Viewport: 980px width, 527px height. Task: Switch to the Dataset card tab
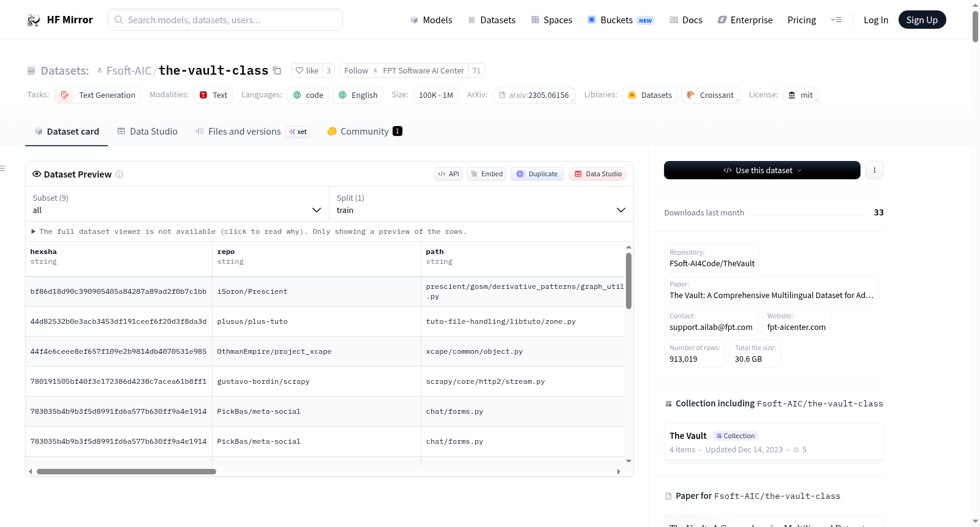pyautogui.click(x=66, y=132)
